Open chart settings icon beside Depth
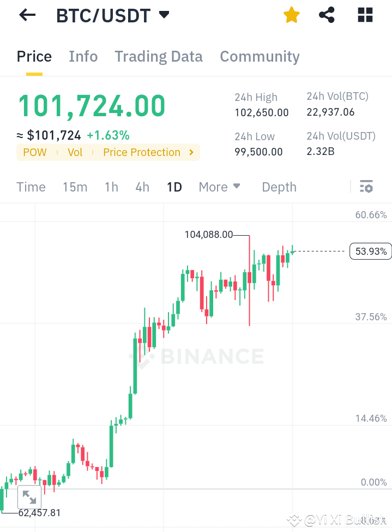 [x=366, y=187]
